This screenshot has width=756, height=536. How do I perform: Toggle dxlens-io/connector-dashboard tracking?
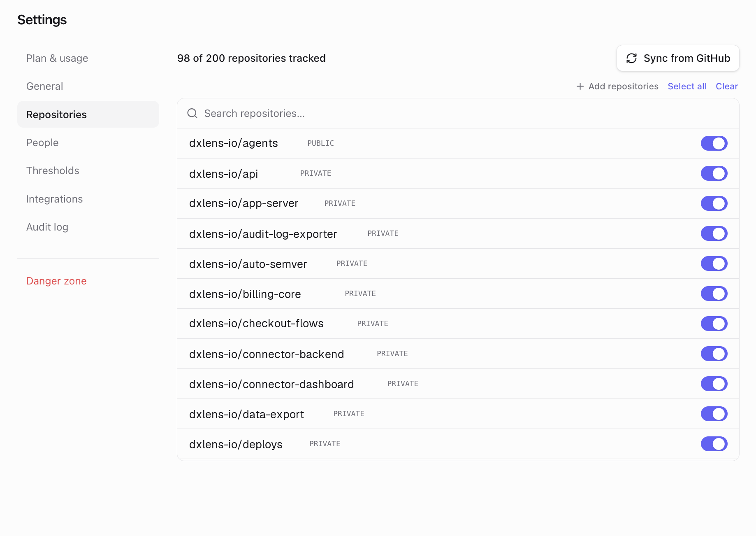[714, 384]
